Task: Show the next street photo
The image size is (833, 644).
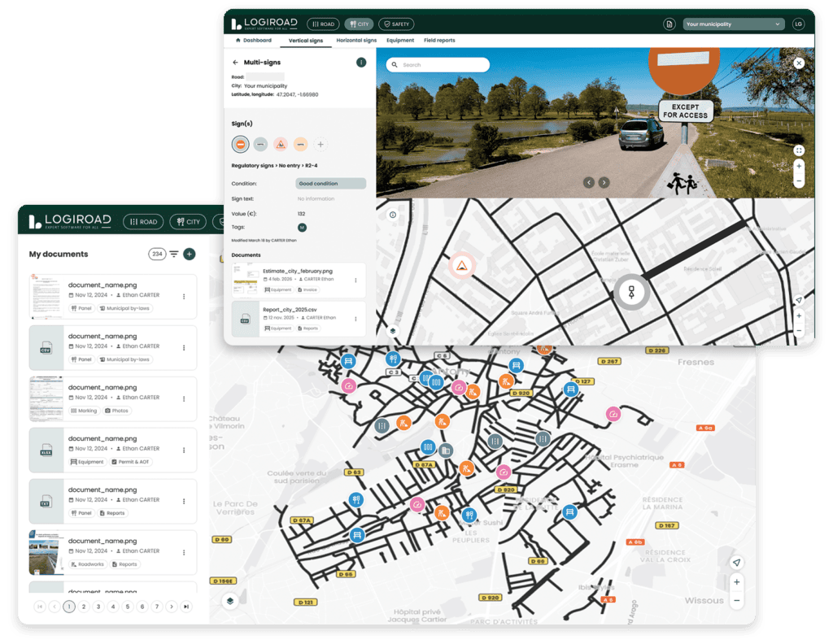Action: tap(604, 182)
